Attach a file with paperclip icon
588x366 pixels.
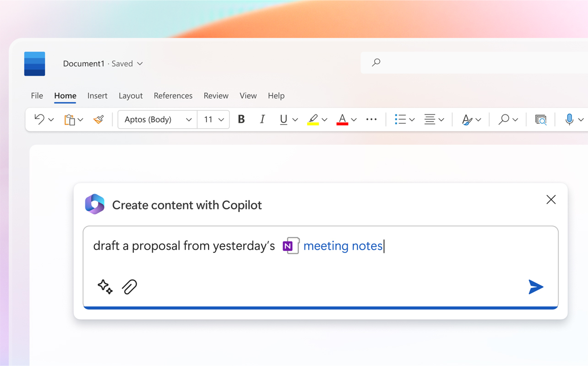(x=130, y=287)
